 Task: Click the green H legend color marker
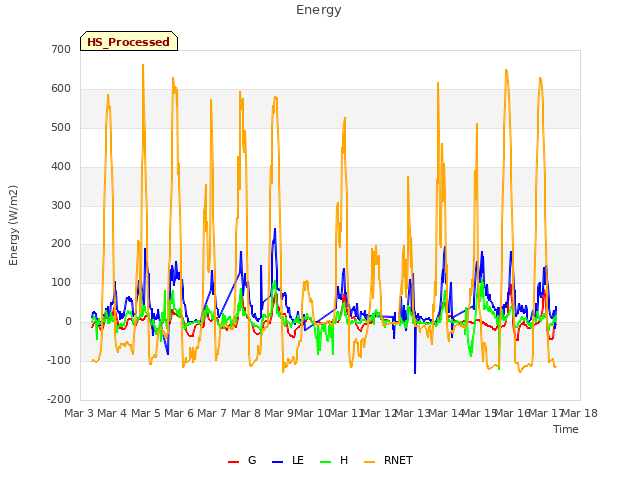[326, 462]
